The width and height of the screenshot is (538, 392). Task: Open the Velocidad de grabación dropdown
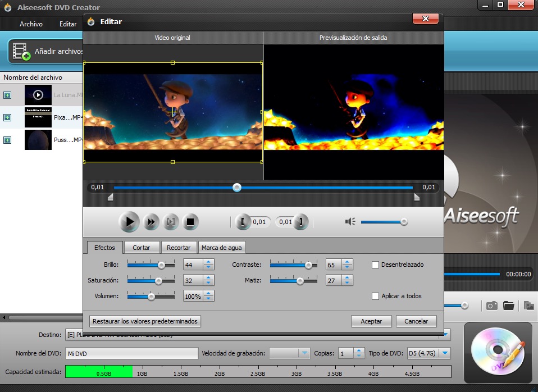(x=304, y=353)
